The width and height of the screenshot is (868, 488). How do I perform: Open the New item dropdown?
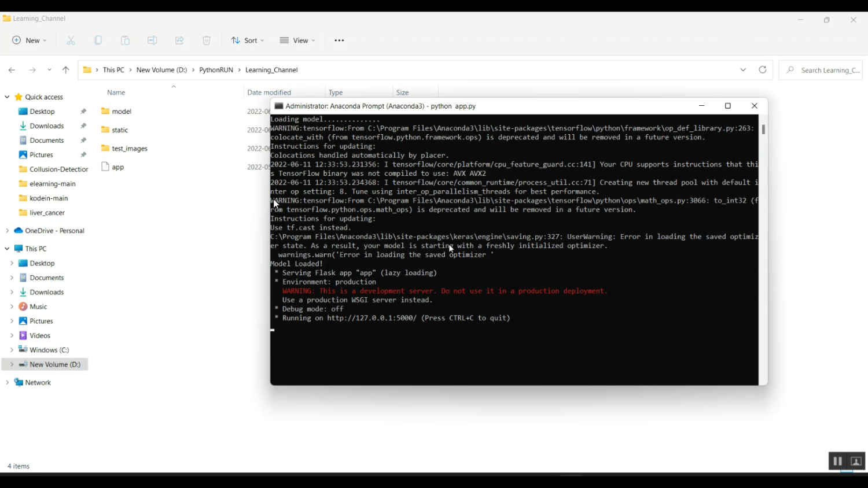[x=30, y=40]
